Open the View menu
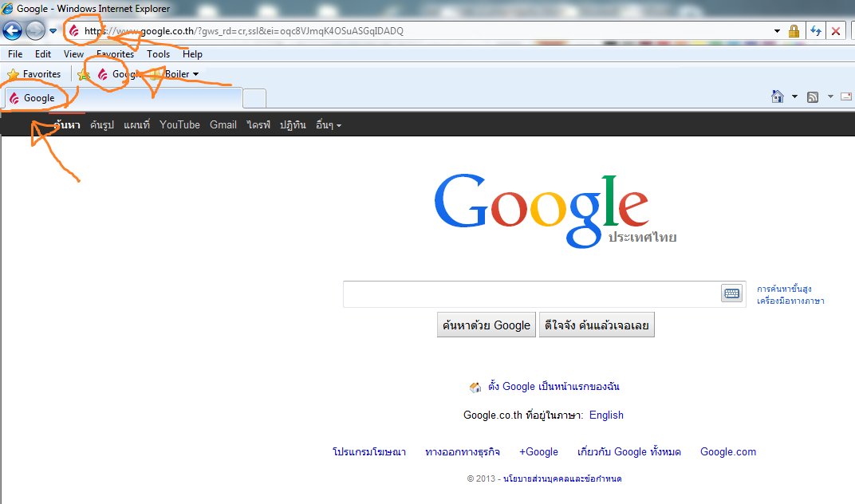 [73, 54]
